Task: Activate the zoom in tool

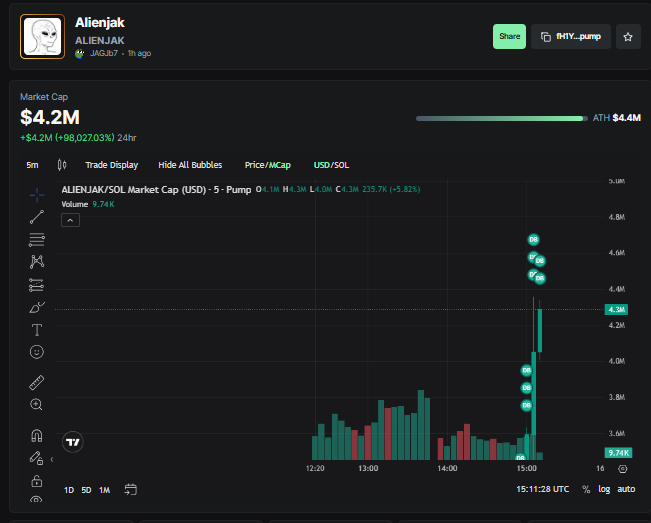Action: pyautogui.click(x=37, y=404)
